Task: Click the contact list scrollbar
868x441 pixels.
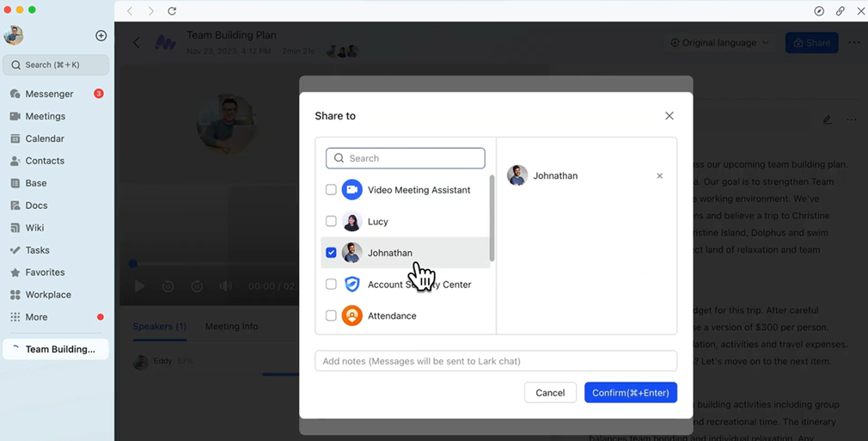Action: click(492, 218)
